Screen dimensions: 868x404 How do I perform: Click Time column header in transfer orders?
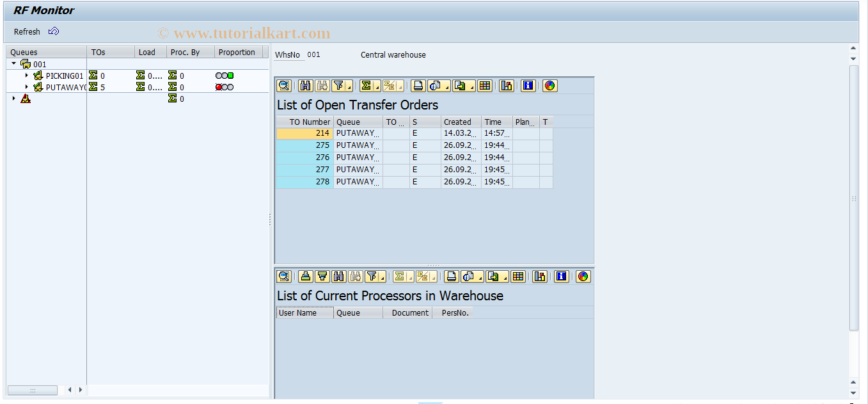497,122
